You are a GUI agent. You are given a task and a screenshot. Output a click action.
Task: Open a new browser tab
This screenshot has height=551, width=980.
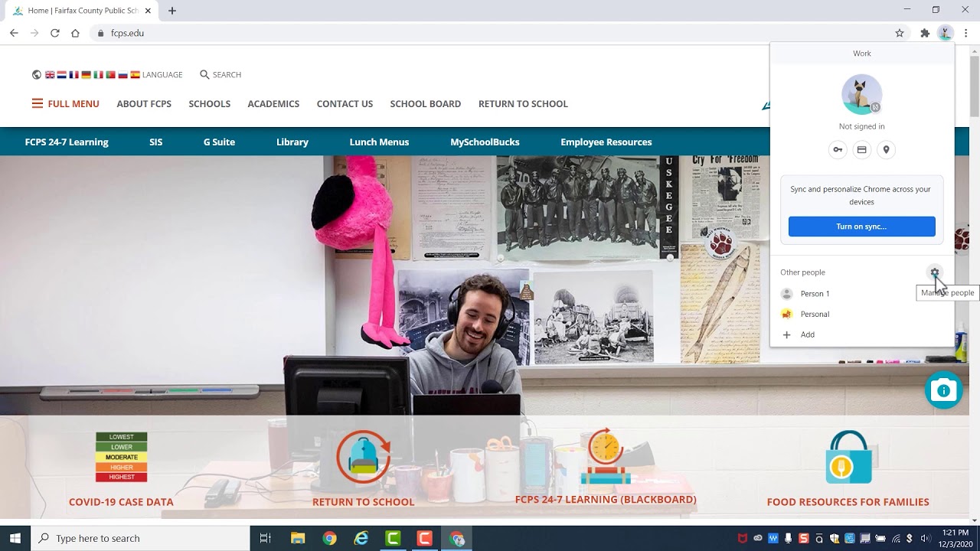[x=172, y=11]
